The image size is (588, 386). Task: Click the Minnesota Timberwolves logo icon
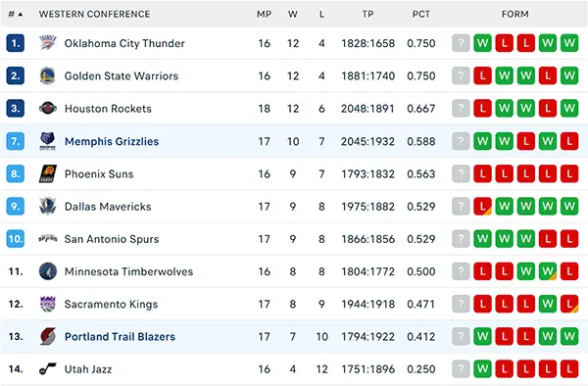point(48,271)
